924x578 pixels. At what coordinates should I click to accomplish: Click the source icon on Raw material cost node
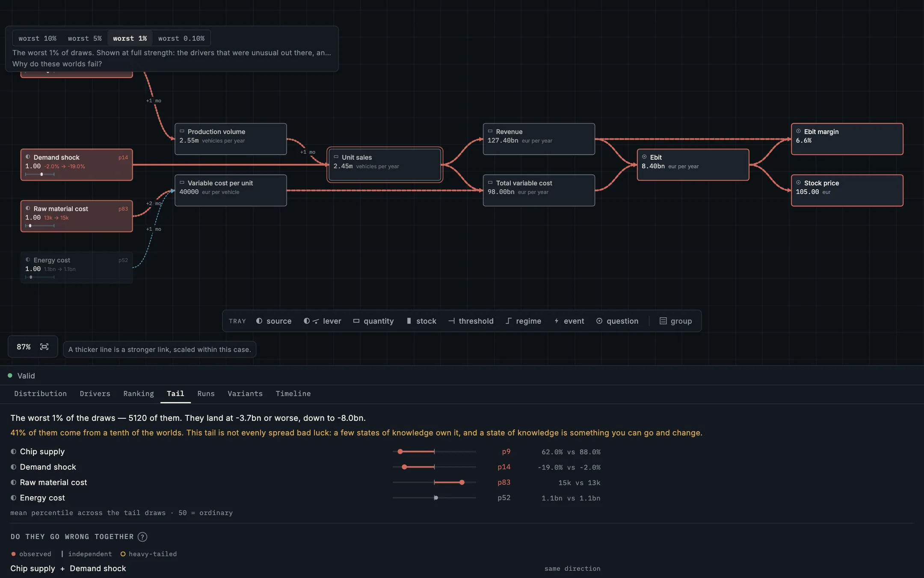tap(28, 209)
